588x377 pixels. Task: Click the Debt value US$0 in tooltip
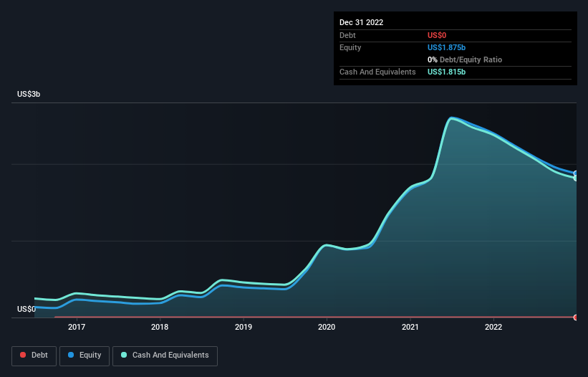click(437, 35)
